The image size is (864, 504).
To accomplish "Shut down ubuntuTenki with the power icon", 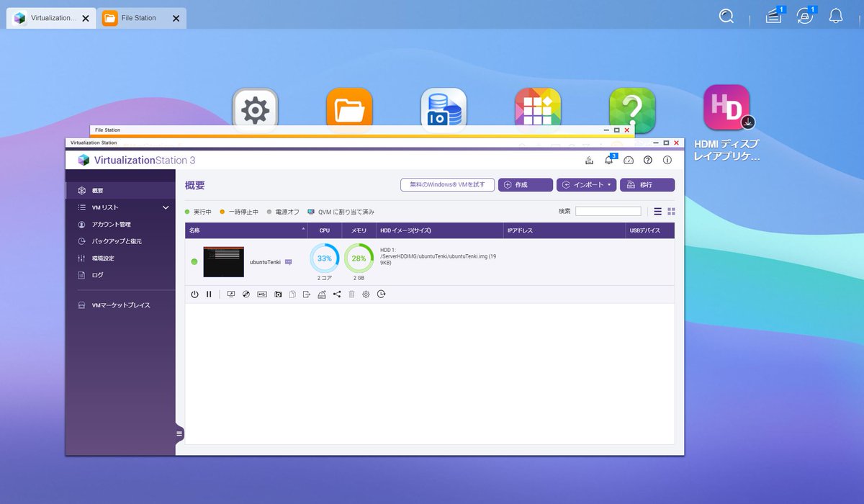I will pyautogui.click(x=194, y=294).
